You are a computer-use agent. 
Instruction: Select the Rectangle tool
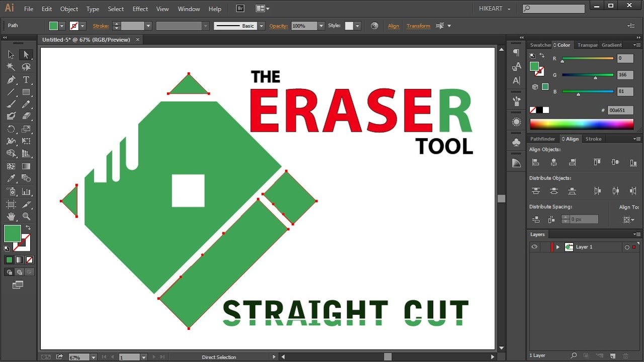point(26,93)
